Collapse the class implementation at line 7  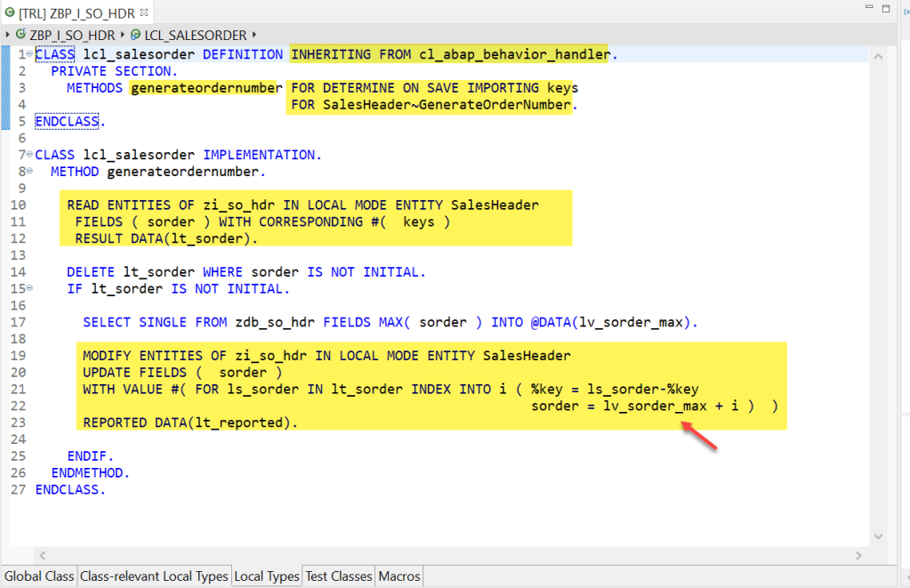pos(30,155)
